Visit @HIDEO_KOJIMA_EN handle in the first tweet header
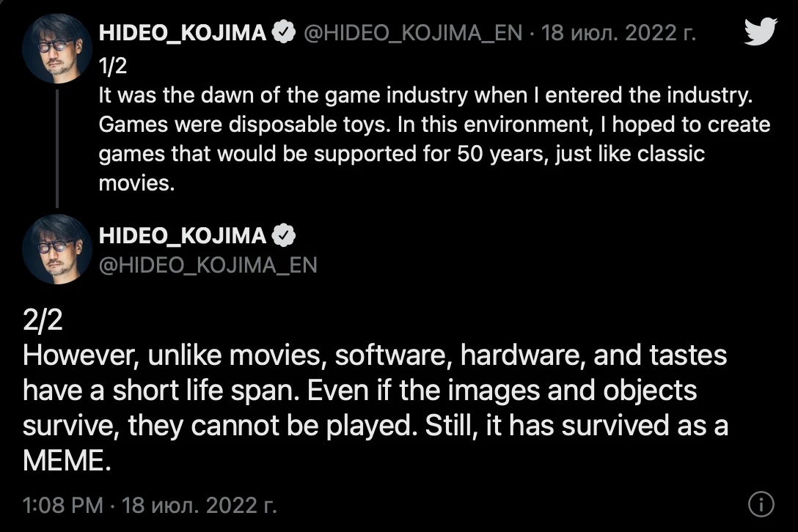798x532 pixels. click(x=413, y=33)
